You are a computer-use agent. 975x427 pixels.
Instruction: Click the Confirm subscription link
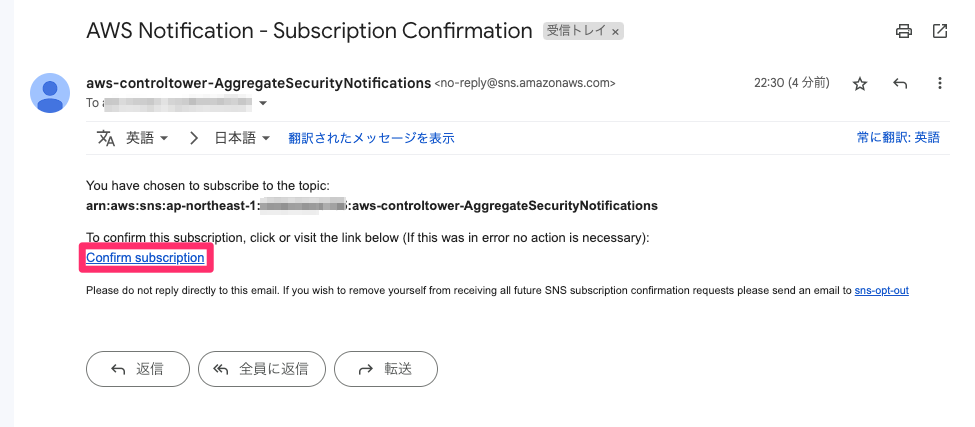tap(146, 257)
